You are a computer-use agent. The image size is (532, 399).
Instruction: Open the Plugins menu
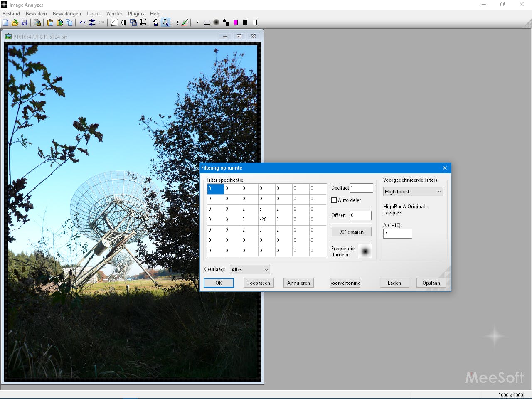pyautogui.click(x=136, y=14)
